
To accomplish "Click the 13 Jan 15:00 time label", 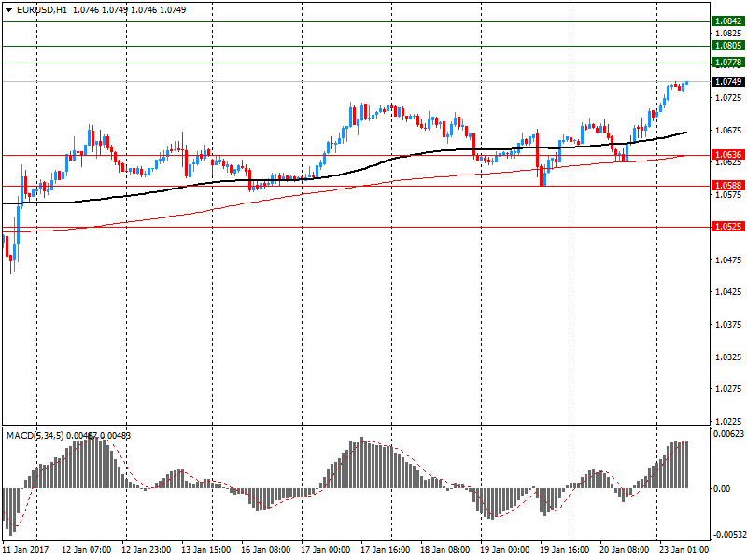I will click(205, 550).
